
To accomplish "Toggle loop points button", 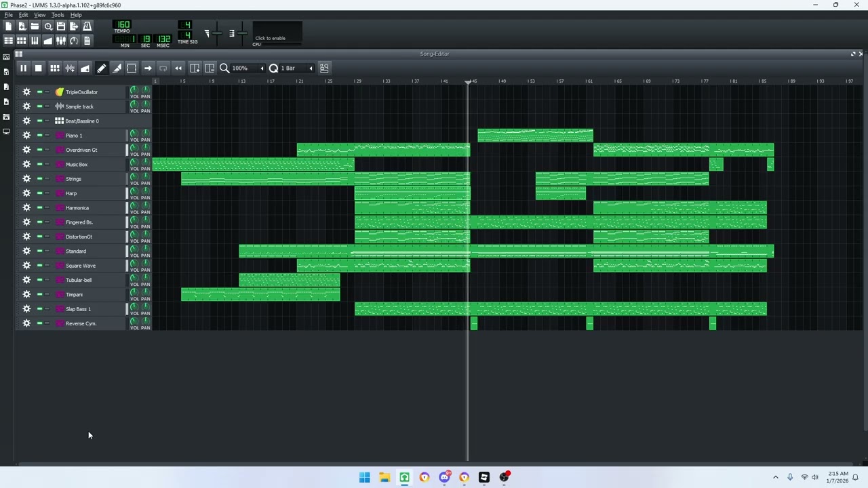I will tap(163, 68).
